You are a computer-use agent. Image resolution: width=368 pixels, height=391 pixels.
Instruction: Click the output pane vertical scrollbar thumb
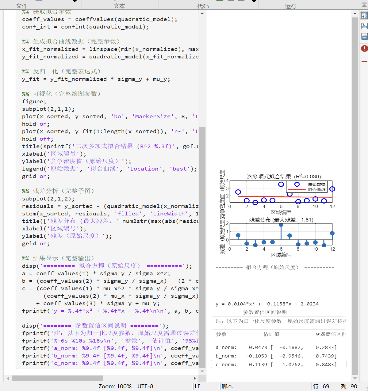355,196
